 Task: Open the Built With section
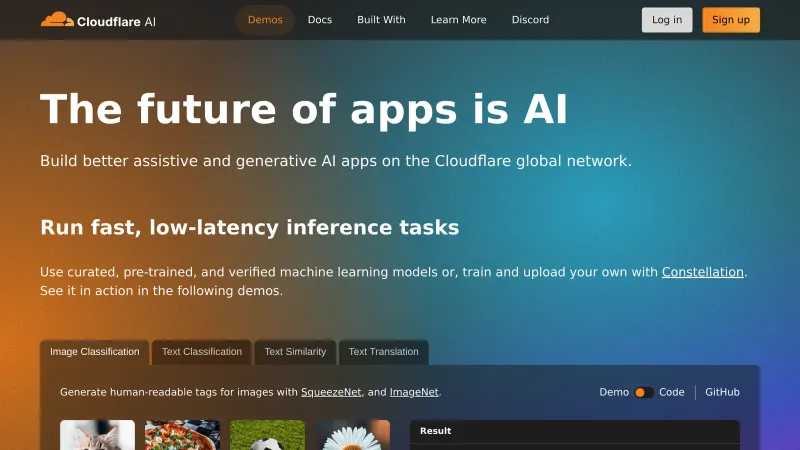(381, 20)
